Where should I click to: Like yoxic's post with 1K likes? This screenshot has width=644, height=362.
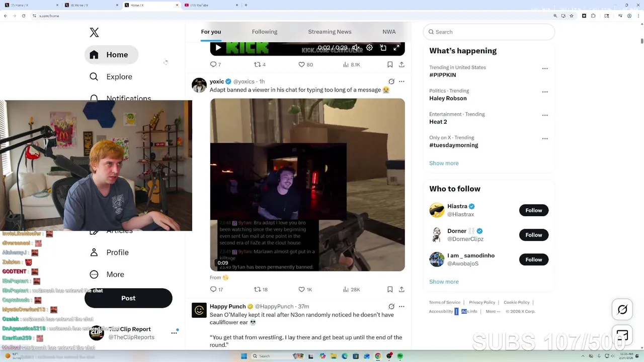305,290
